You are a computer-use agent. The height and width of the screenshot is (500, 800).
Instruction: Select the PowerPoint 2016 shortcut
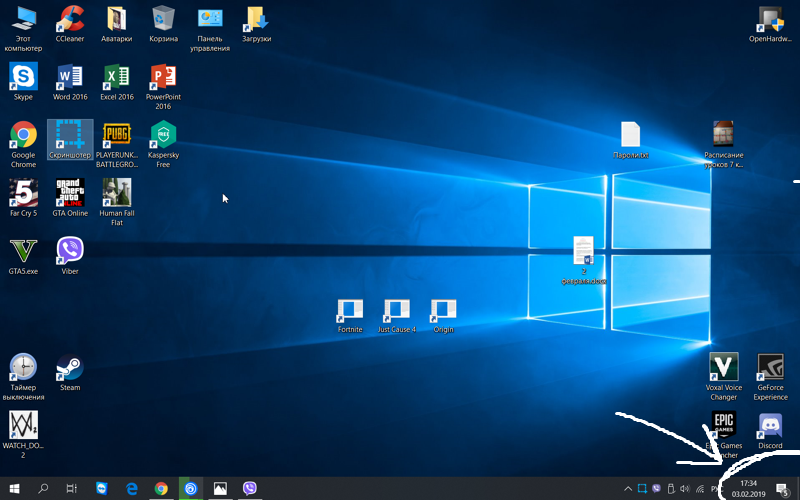(x=163, y=87)
